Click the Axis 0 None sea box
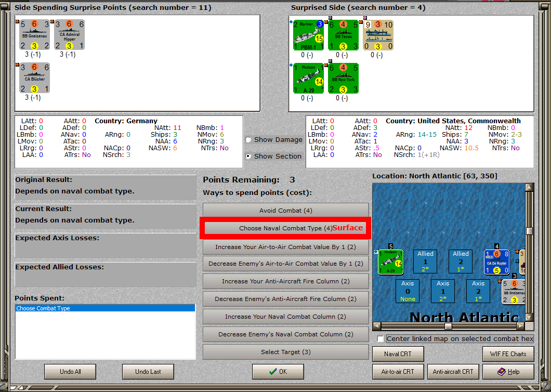This screenshot has height=392, width=551. (408, 291)
